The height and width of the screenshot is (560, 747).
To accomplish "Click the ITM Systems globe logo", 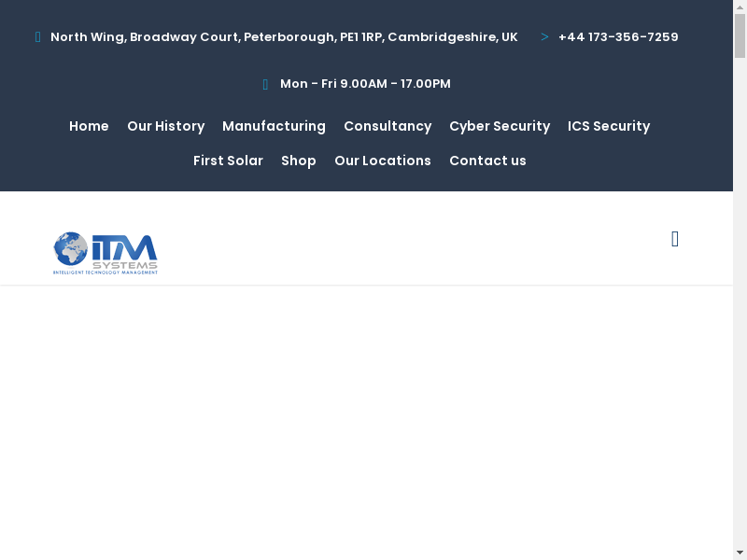I will 106,253.
